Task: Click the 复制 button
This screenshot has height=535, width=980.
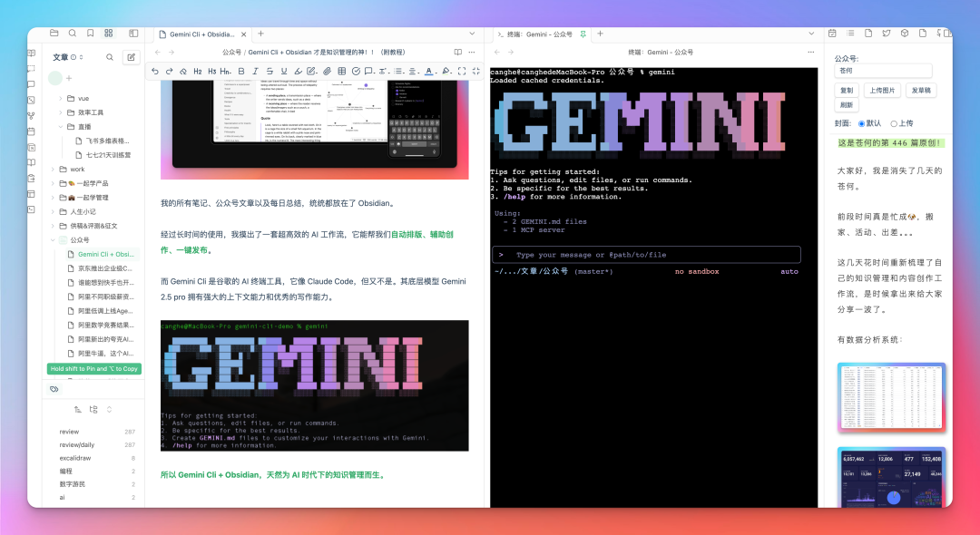Action: pos(847,91)
